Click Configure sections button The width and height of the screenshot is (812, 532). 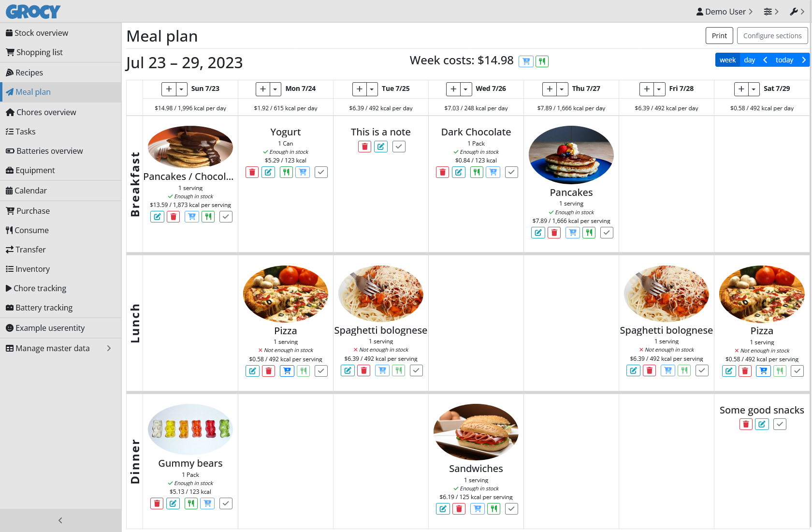772,36
